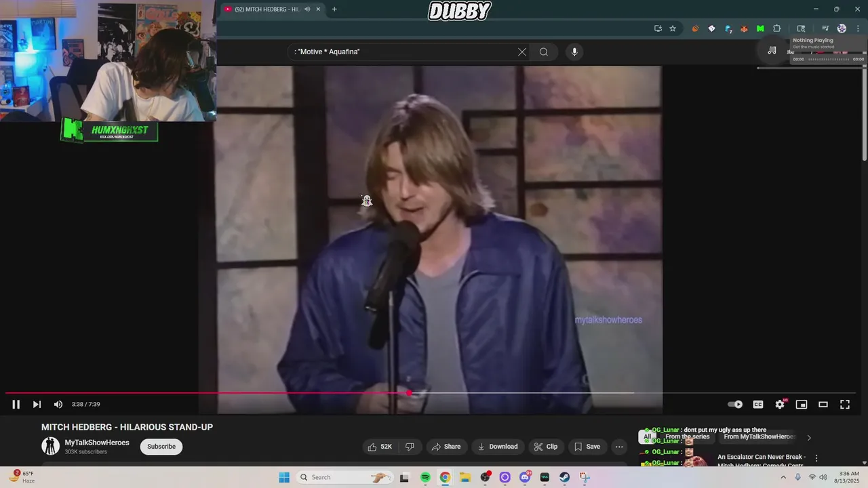The height and width of the screenshot is (488, 868).
Task: Clear the search box text
Action: (522, 52)
